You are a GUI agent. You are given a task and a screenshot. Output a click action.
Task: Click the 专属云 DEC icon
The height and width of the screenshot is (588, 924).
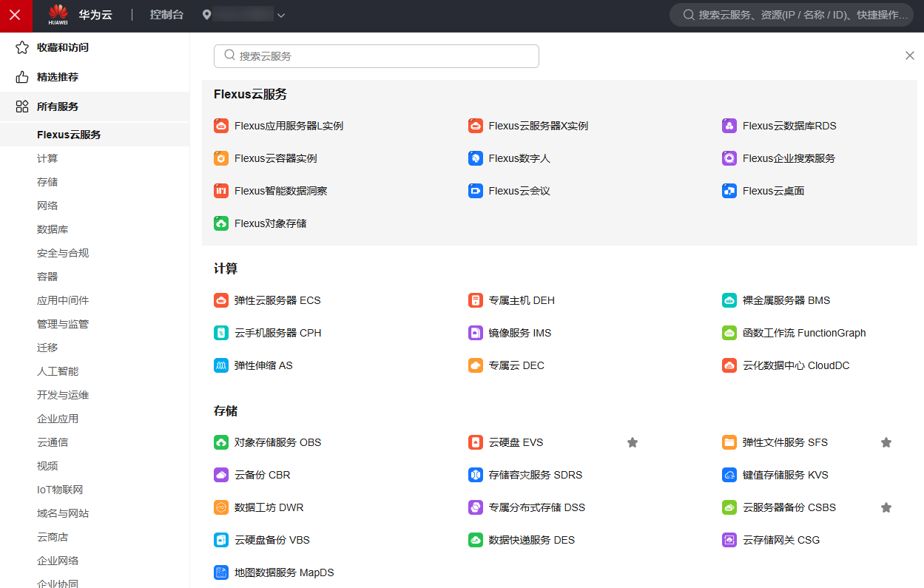pyautogui.click(x=476, y=365)
